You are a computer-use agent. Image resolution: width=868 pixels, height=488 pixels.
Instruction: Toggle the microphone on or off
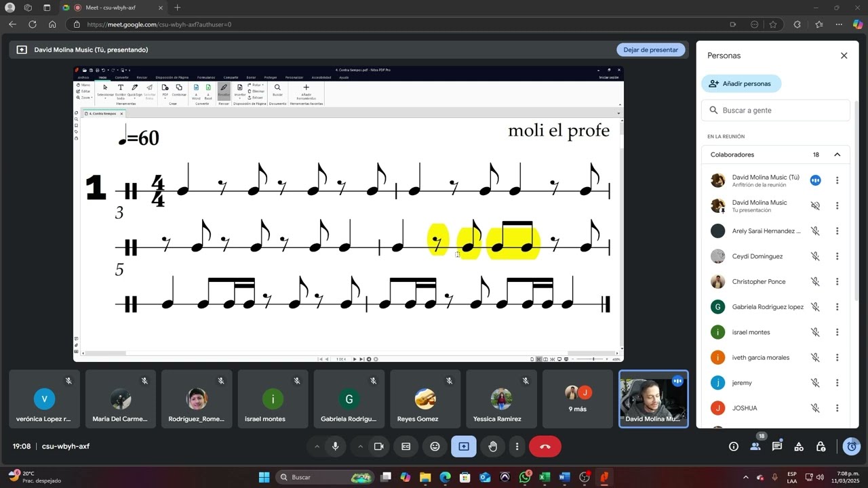(x=335, y=447)
